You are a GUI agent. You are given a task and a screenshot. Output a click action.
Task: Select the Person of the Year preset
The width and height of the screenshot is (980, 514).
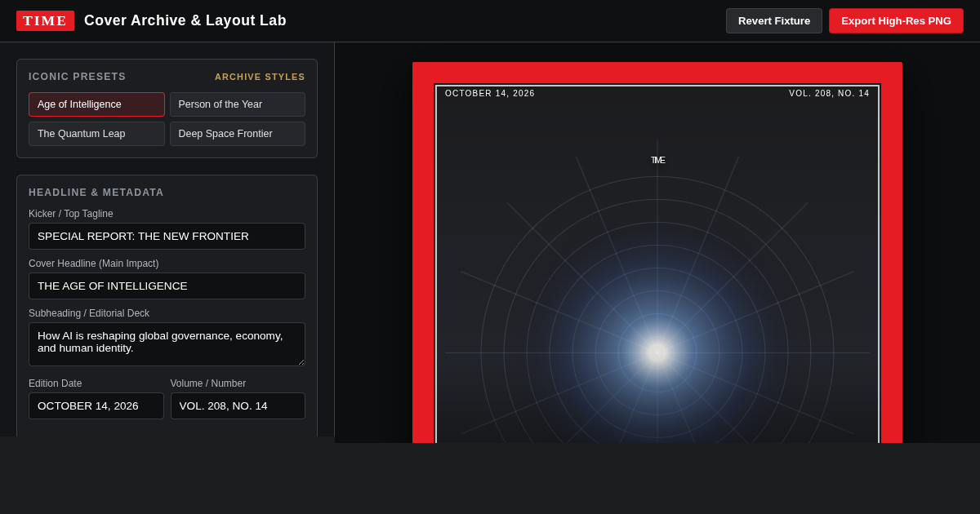pos(238,104)
